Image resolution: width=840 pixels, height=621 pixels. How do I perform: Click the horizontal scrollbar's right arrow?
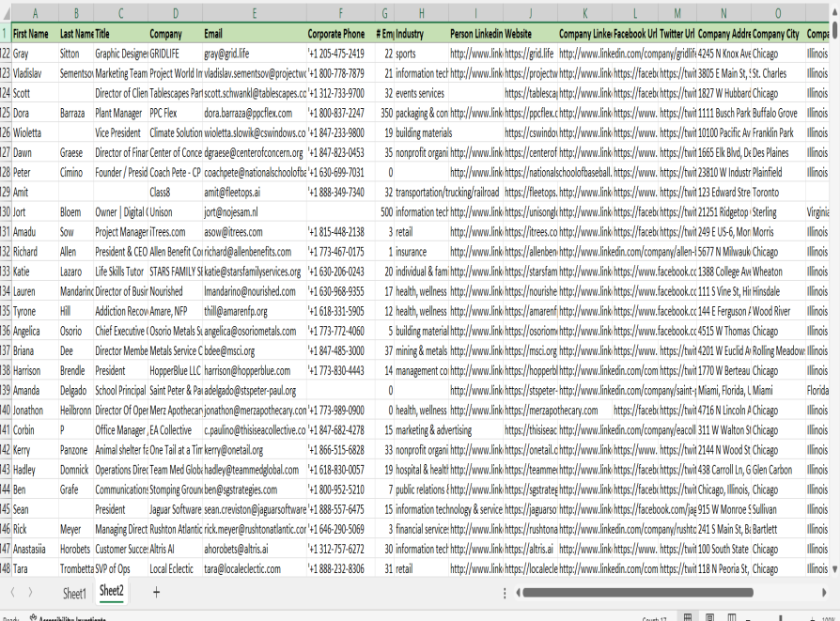(x=824, y=593)
